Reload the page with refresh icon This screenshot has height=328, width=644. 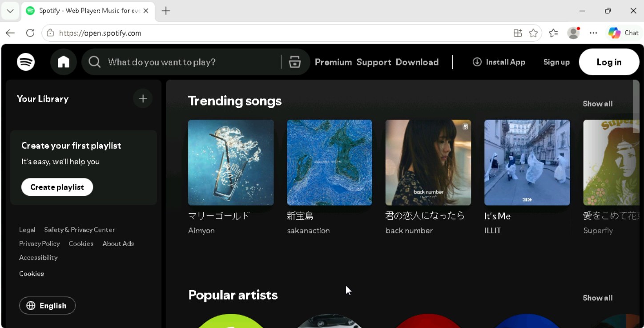click(x=30, y=33)
